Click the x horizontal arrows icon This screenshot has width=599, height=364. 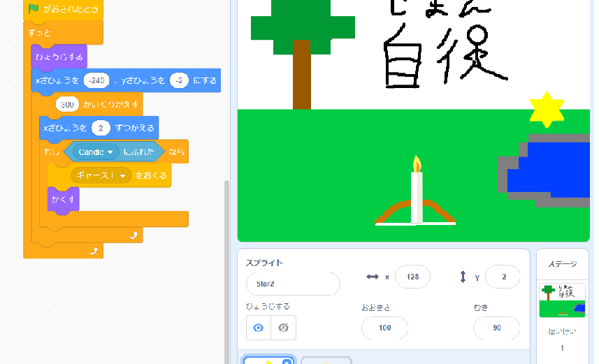click(373, 277)
